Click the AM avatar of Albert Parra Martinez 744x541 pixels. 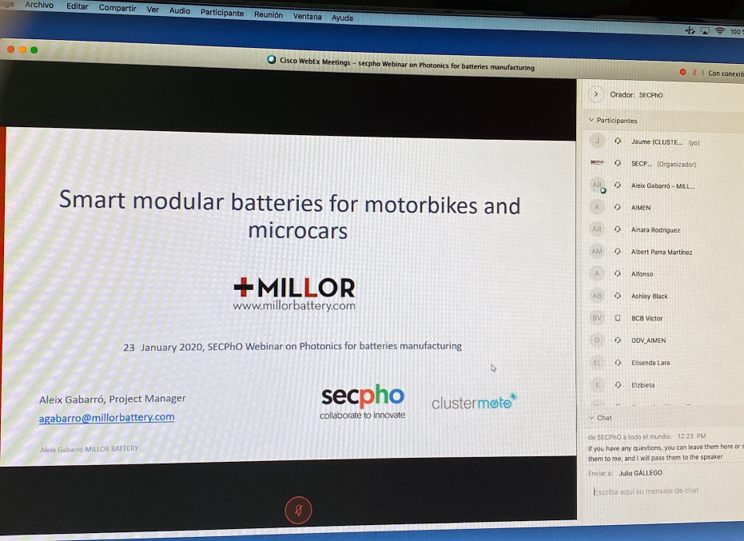(x=597, y=251)
